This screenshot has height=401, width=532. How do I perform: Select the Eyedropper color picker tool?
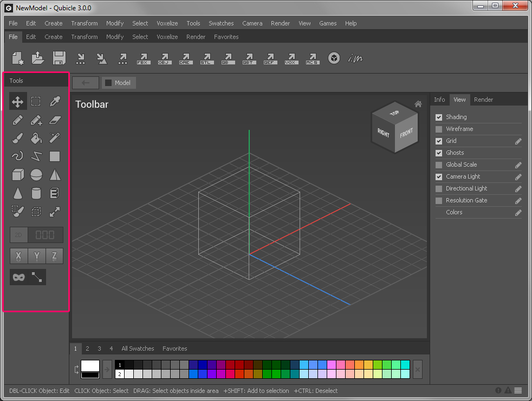click(55, 101)
